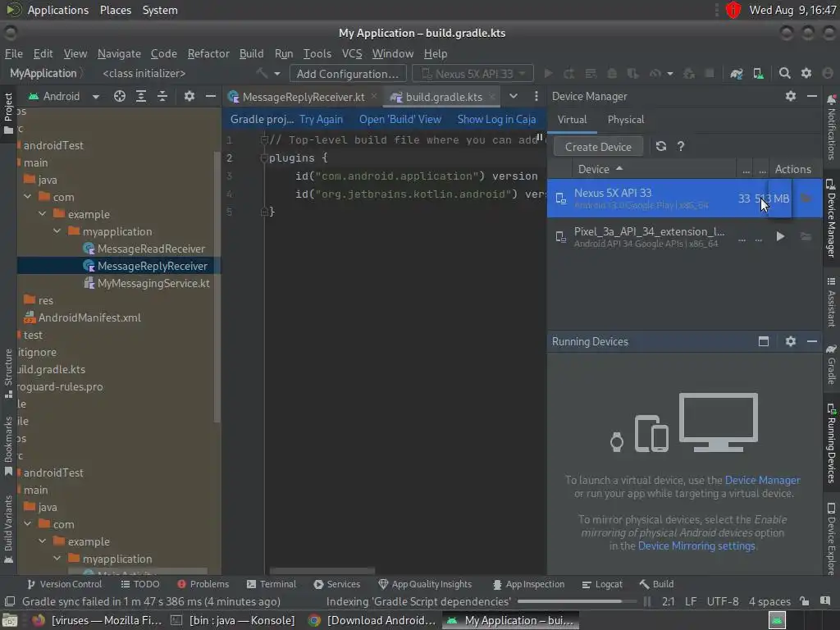Open Pixel_3a_API_34 device folder icon
This screenshot has height=630, width=840.
806,236
